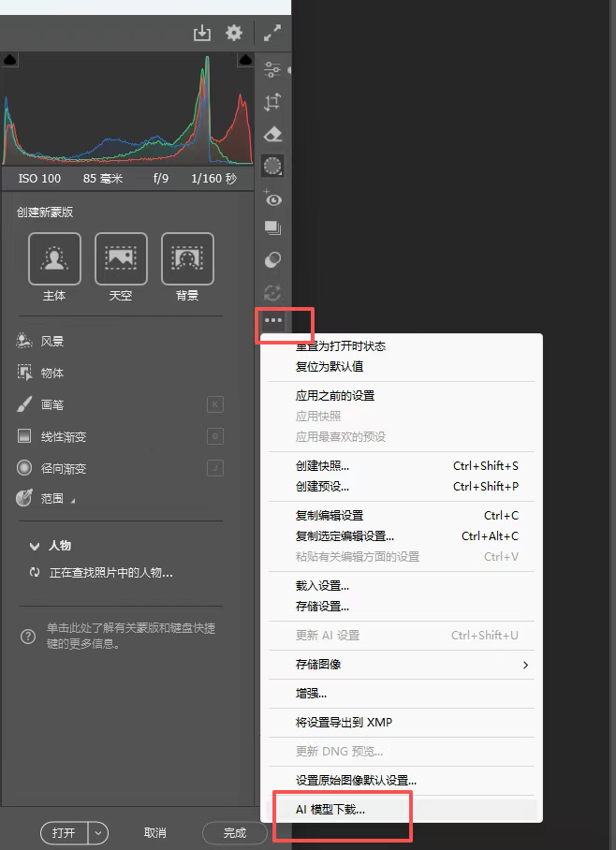Toggle the shadow clipping warning on histogram
Image resolution: width=616 pixels, height=850 pixels.
(9, 59)
